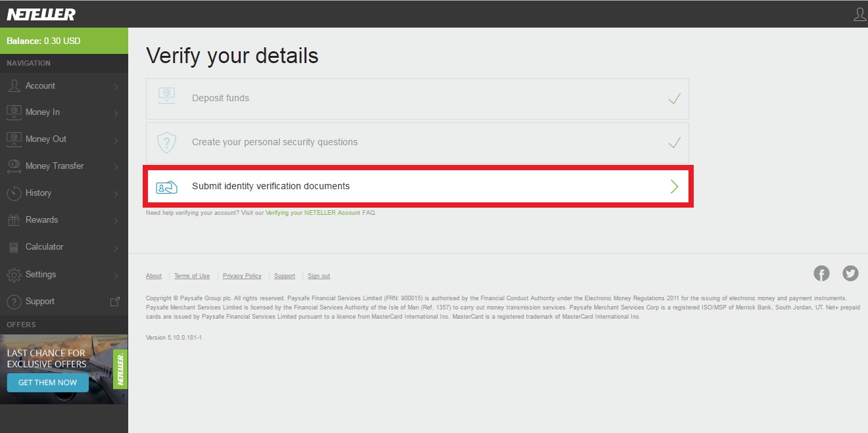Open the History clock icon

14,193
